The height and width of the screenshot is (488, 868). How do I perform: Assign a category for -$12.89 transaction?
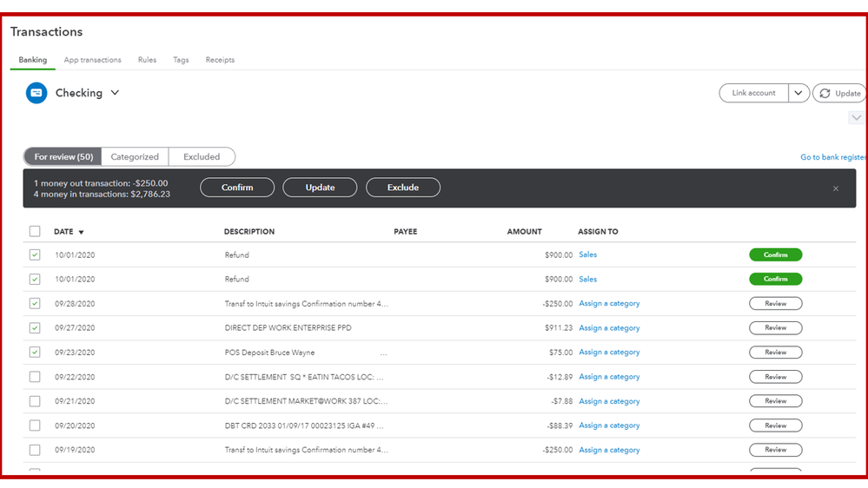coord(609,377)
